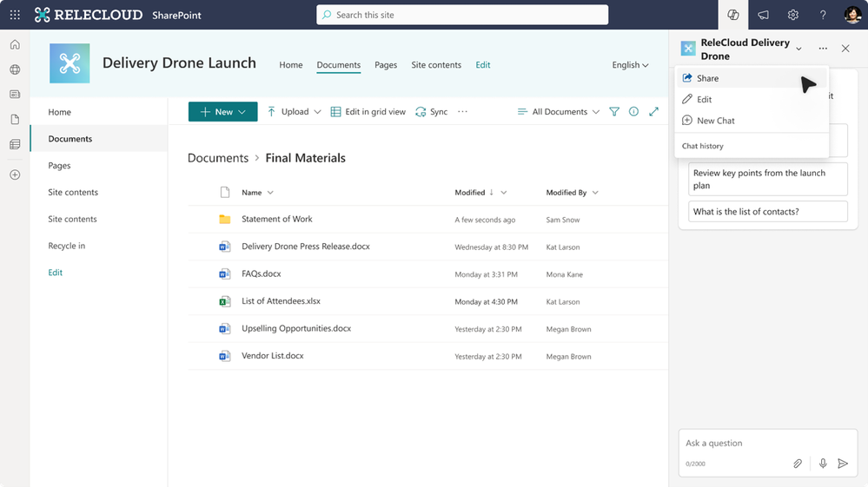This screenshot has height=487, width=868.
Task: Click the Ask a question field
Action: point(767,444)
